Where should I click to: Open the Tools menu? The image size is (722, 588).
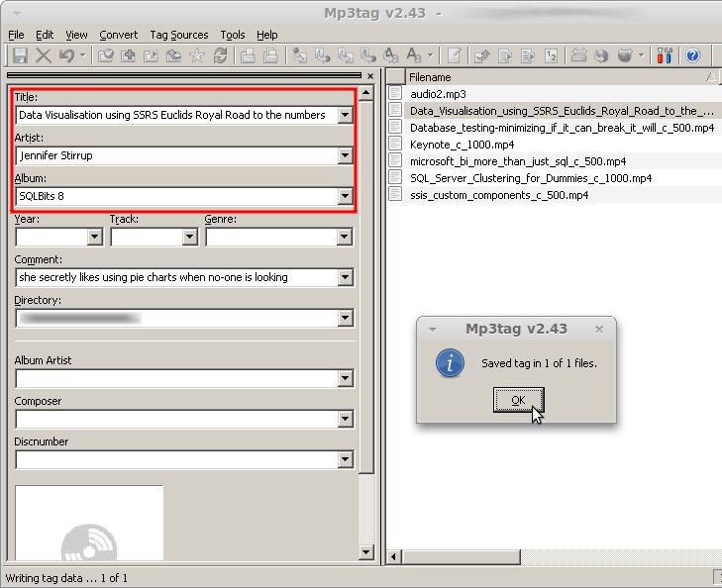[x=233, y=35]
